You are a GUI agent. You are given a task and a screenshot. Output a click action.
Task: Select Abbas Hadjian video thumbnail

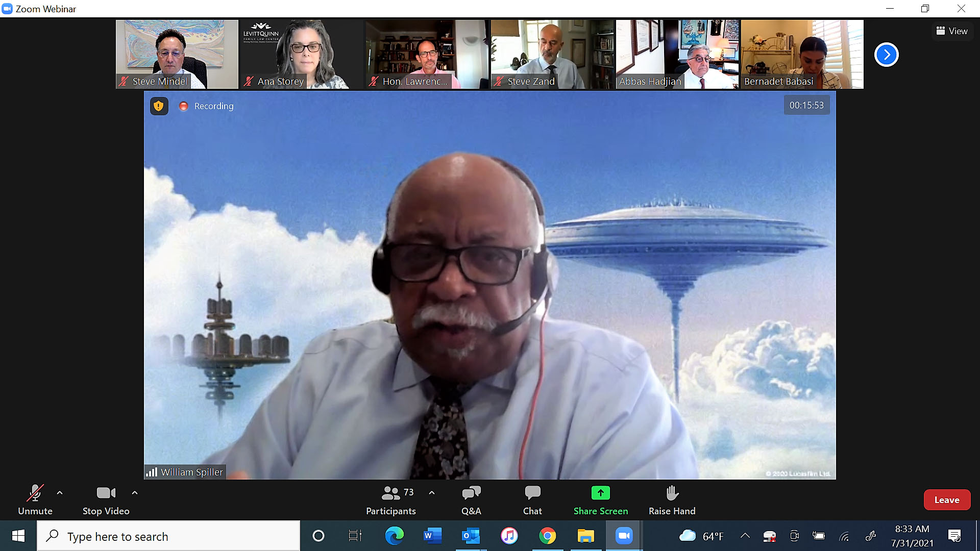677,54
